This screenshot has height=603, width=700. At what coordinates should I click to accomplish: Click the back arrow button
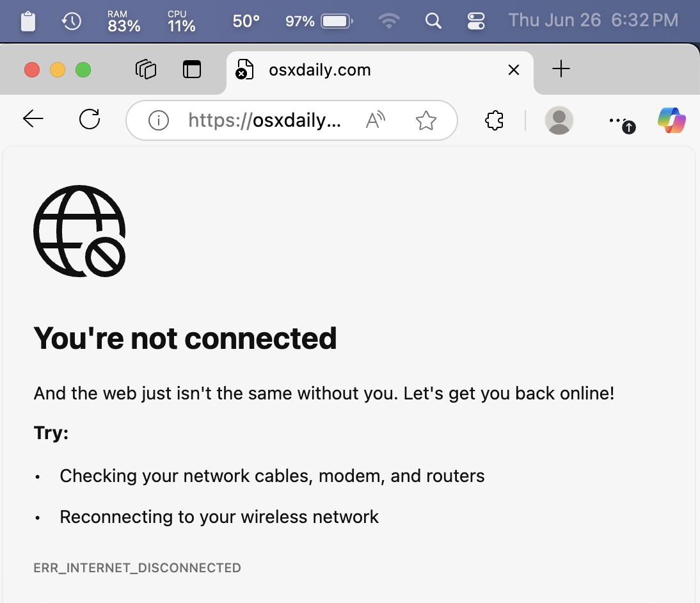[x=33, y=119]
